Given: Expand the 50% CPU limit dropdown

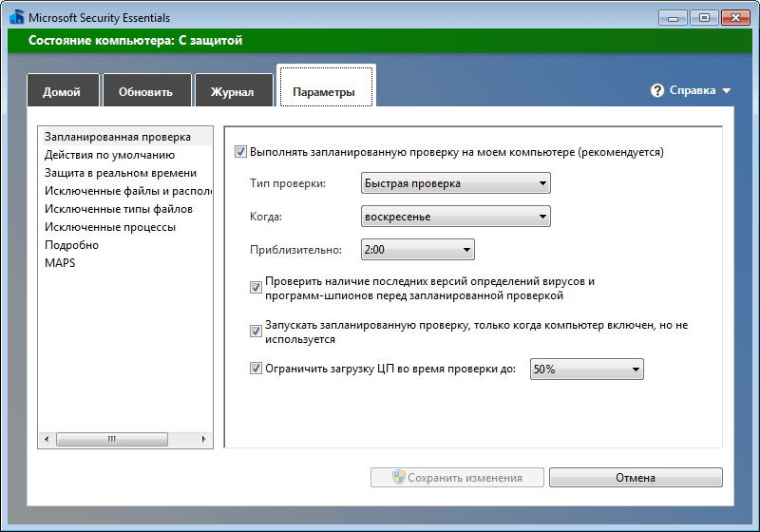Looking at the screenshot, I should pyautogui.click(x=586, y=370).
